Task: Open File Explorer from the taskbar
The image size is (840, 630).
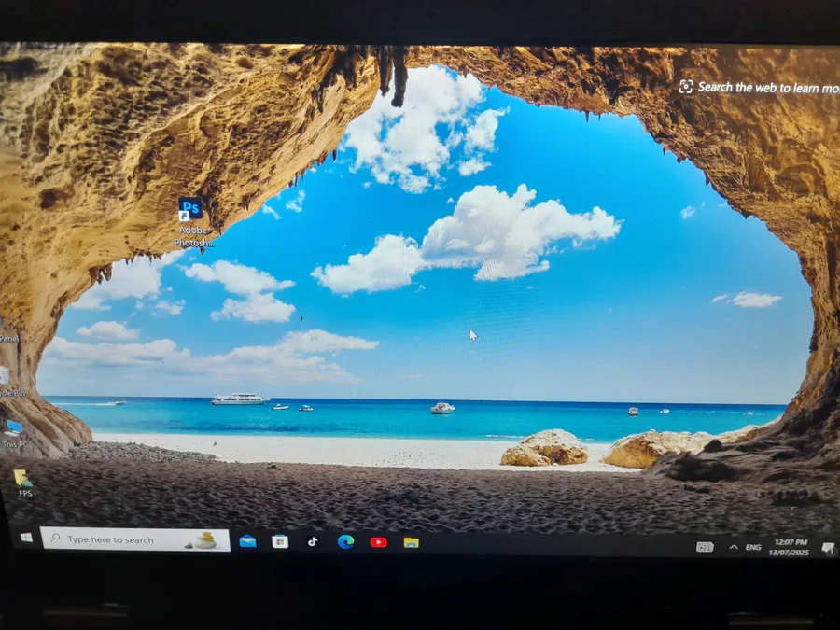Action: tap(411, 542)
